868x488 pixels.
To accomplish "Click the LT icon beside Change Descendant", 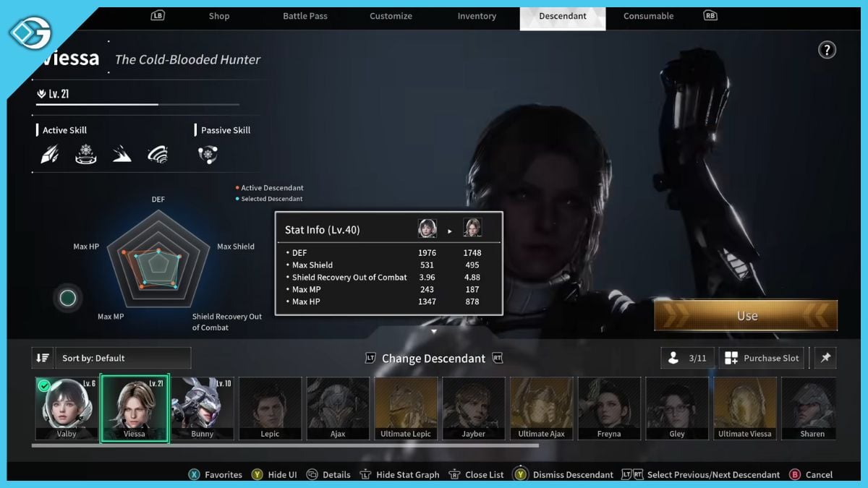I will tap(370, 358).
